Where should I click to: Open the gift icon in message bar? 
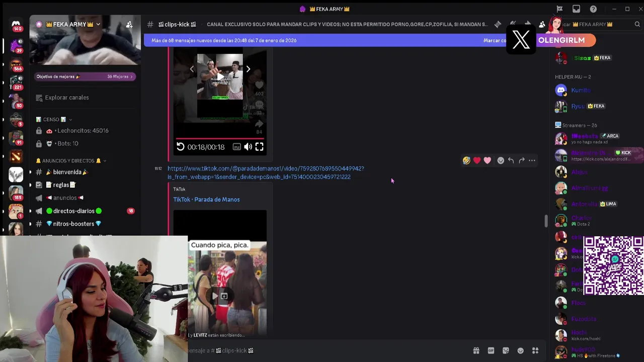476,350
